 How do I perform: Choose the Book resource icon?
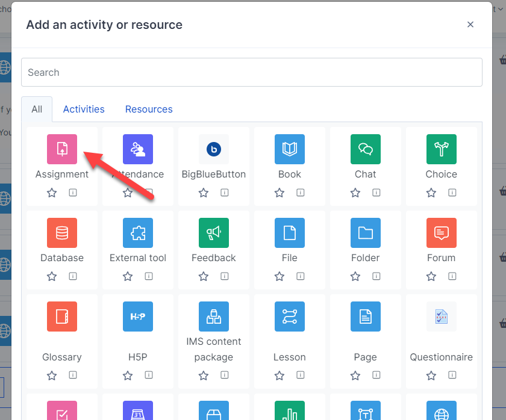click(x=290, y=149)
